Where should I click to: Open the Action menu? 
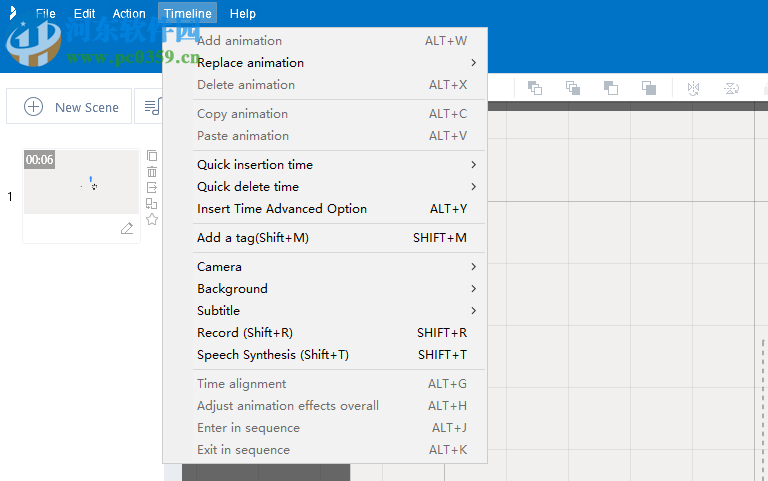tap(129, 14)
